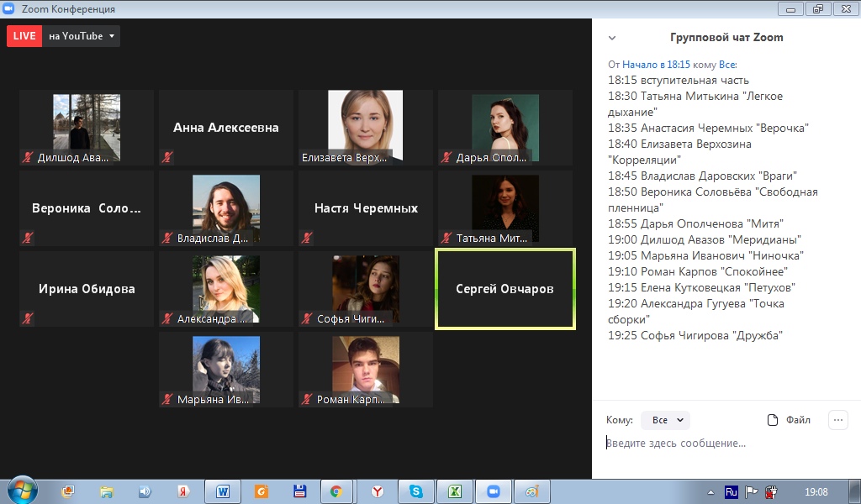Select the Анна Алексеевна name tile
This screenshot has width=861, height=504.
(226, 128)
